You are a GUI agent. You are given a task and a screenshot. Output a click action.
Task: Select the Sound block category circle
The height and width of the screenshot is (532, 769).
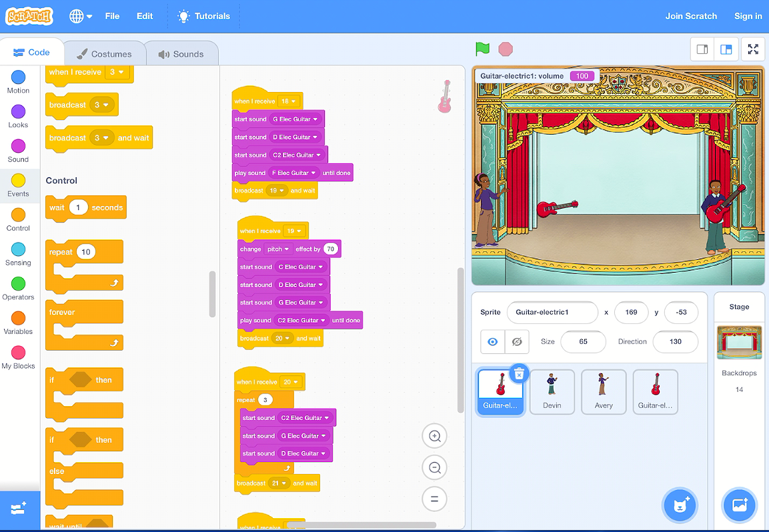(x=18, y=146)
